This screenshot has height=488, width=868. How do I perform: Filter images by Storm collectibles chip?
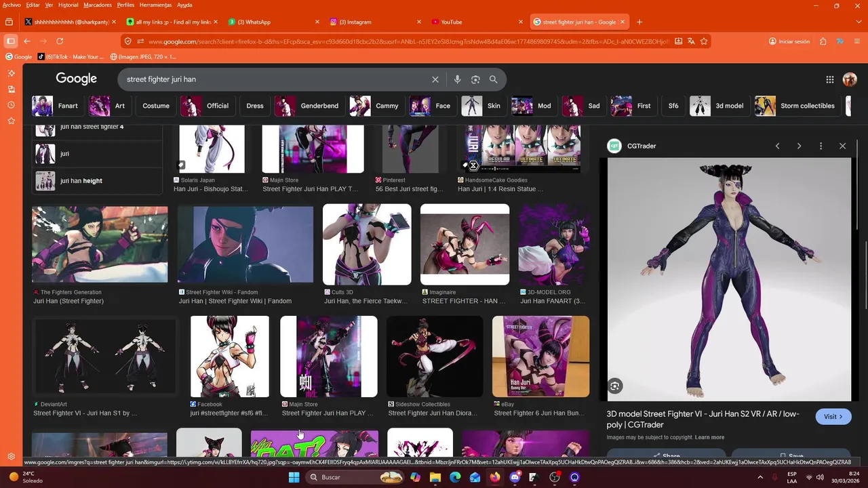click(797, 106)
